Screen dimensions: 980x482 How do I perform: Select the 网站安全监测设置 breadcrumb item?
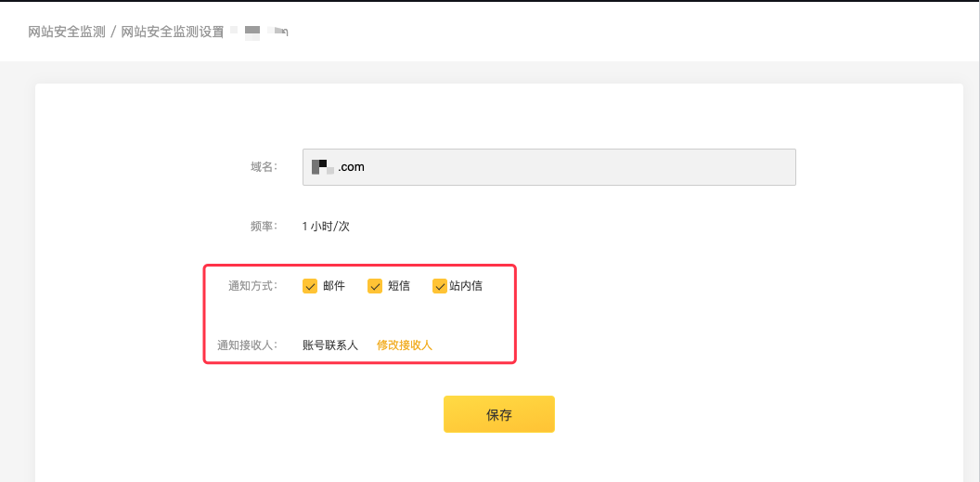[x=173, y=32]
